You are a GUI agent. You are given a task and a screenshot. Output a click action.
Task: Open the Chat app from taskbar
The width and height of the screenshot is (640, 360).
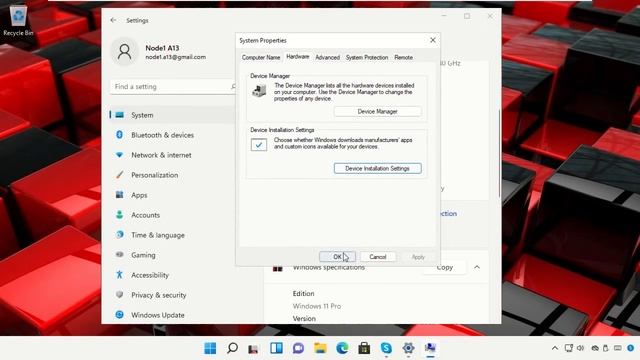click(x=298, y=348)
